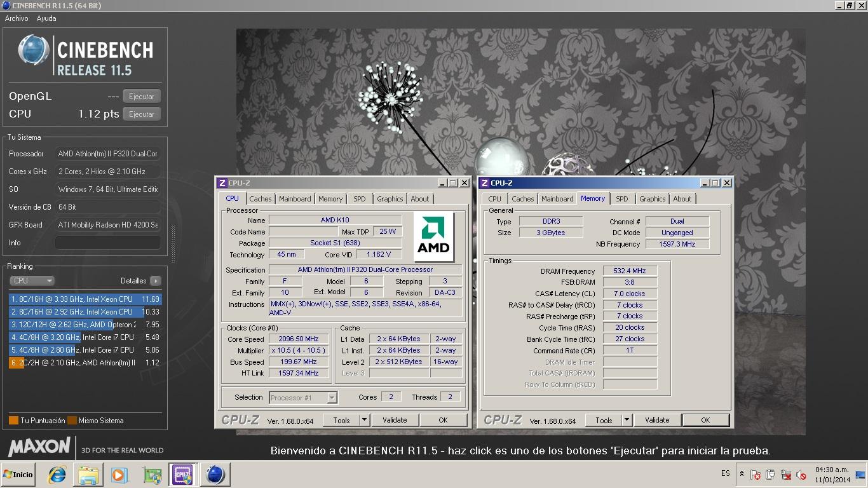Click the GFX Board field ATI Mobility Radeon
Screen dimensions: 868x488
107,225
